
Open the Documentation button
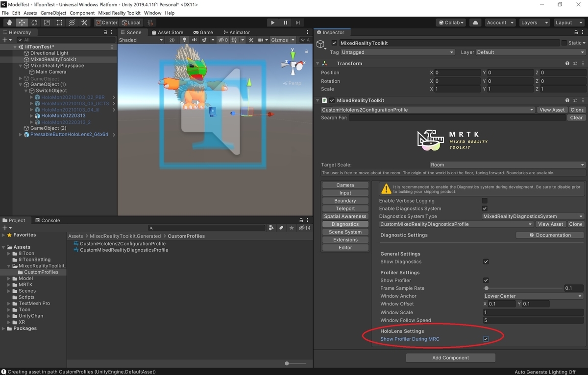click(x=550, y=235)
